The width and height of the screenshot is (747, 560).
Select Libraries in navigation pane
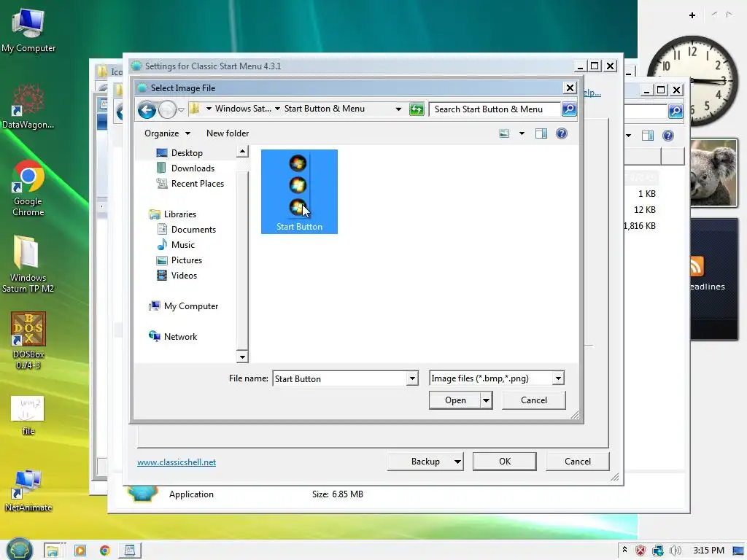click(179, 214)
